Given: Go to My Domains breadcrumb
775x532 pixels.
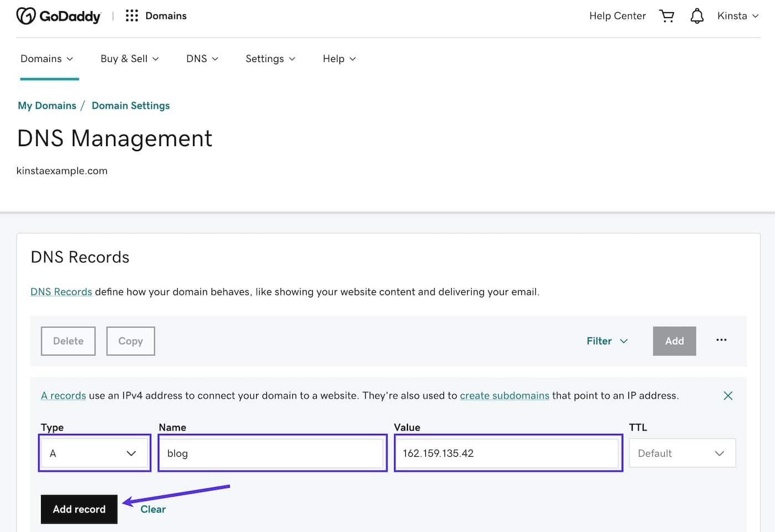Looking at the screenshot, I should [47, 106].
